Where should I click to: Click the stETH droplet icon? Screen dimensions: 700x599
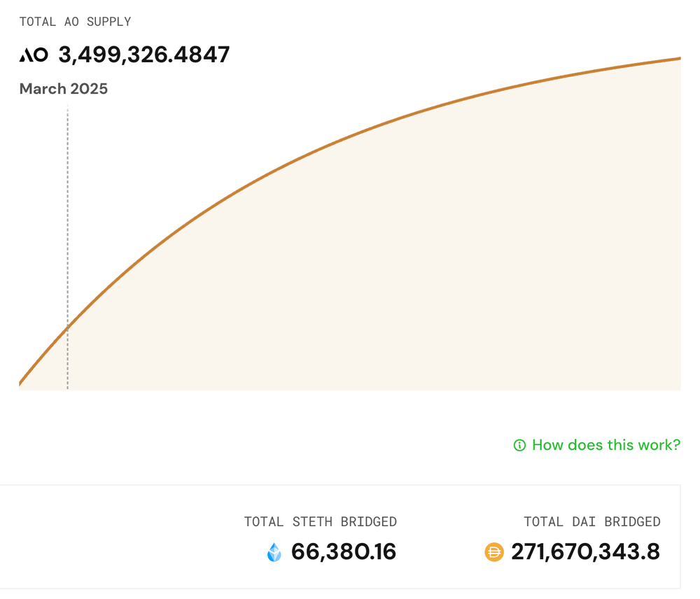pyautogui.click(x=274, y=553)
